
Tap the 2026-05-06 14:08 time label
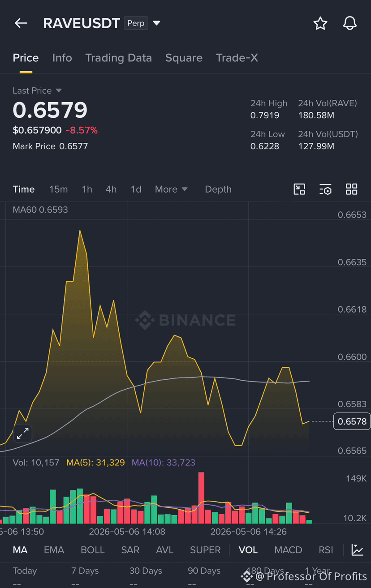pyautogui.click(x=127, y=532)
